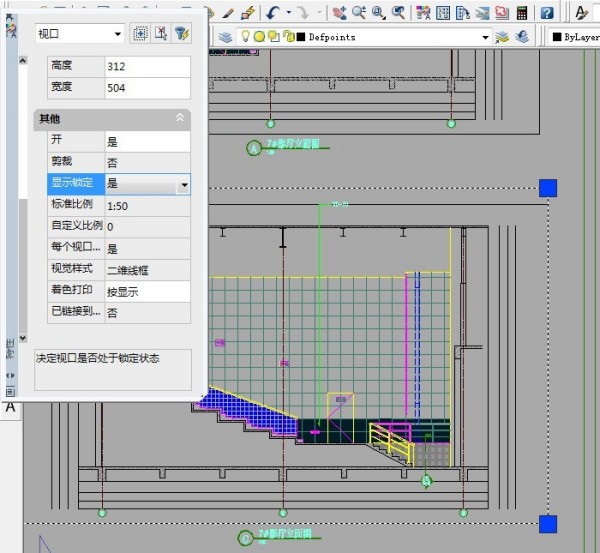Select the Pan realtime hand tool
This screenshot has width=600, height=553.
tap(338, 13)
